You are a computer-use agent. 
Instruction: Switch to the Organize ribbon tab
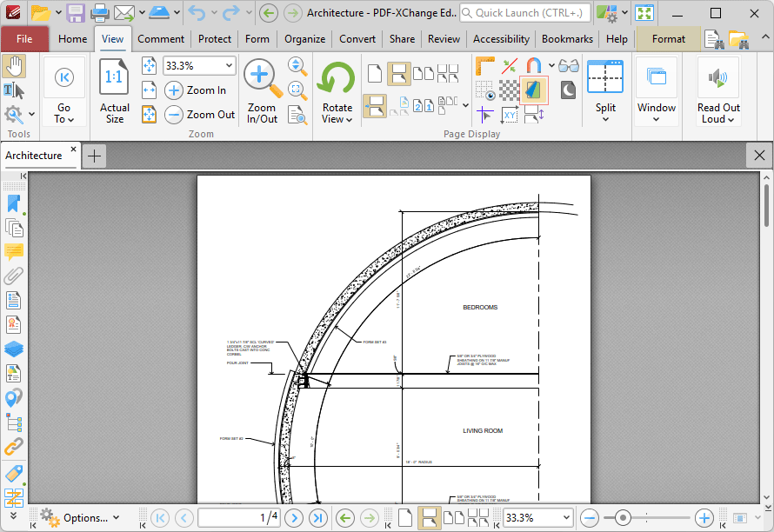(304, 38)
